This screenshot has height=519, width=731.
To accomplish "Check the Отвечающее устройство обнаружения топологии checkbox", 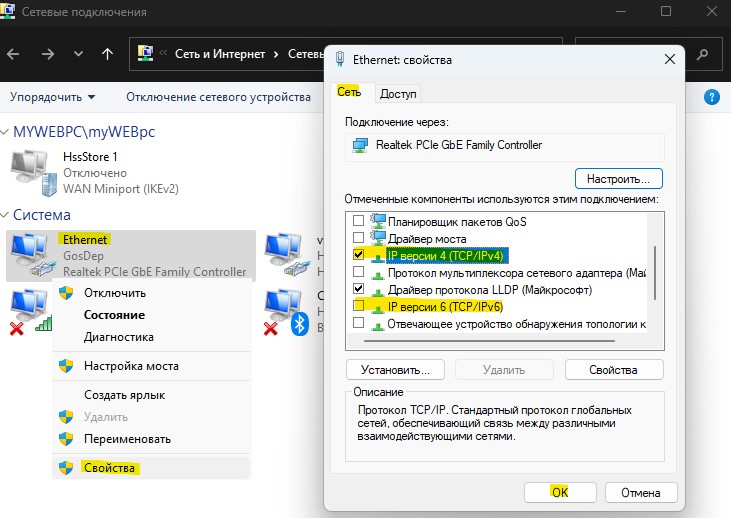I will pos(358,323).
